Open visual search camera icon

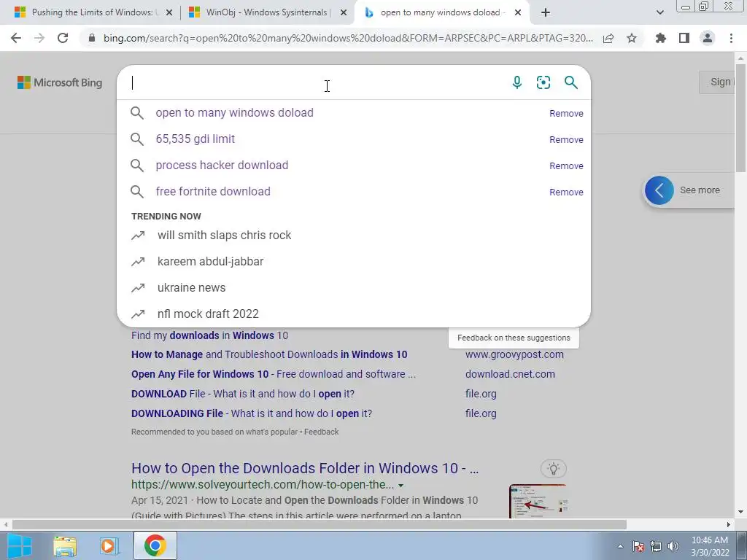point(543,82)
